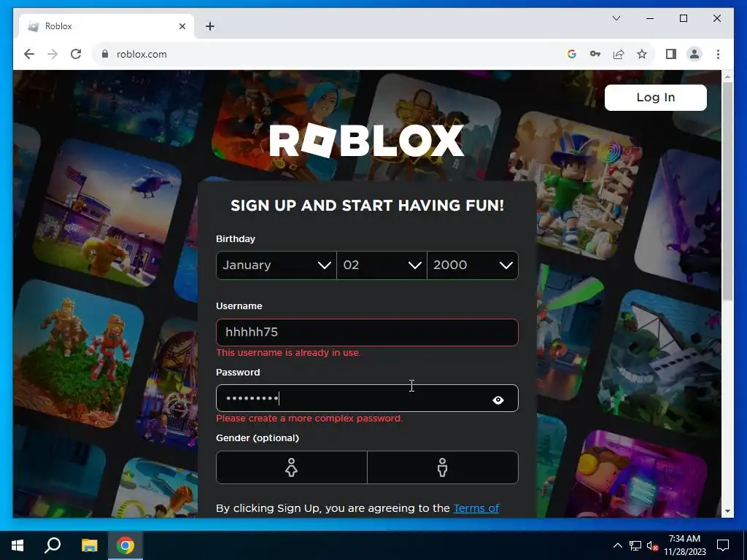Open the birthday year dropdown showing 2000
The height and width of the screenshot is (560, 747).
[473, 265]
